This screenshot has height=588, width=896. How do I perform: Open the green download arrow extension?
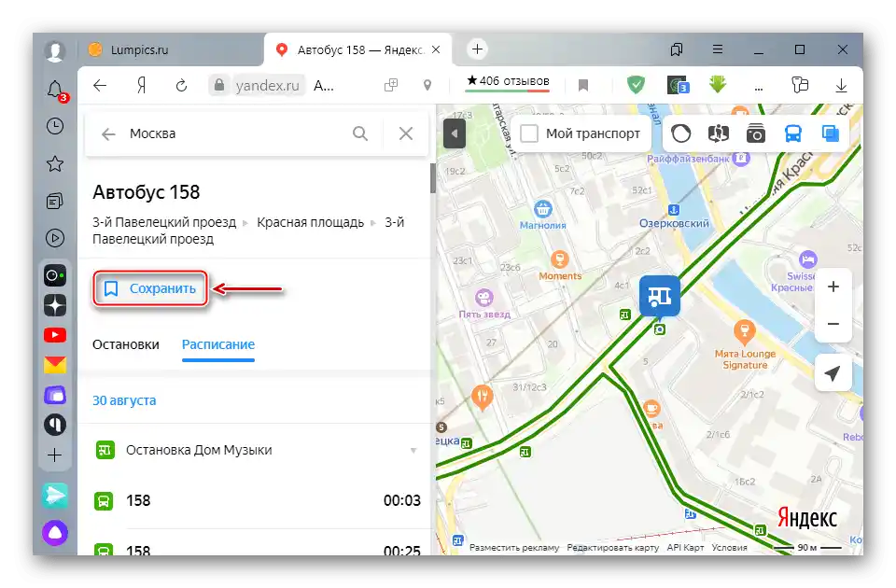click(718, 85)
